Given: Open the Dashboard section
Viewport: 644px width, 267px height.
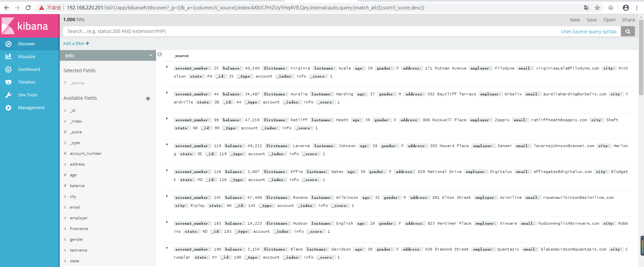Looking at the screenshot, I should 30,70.
